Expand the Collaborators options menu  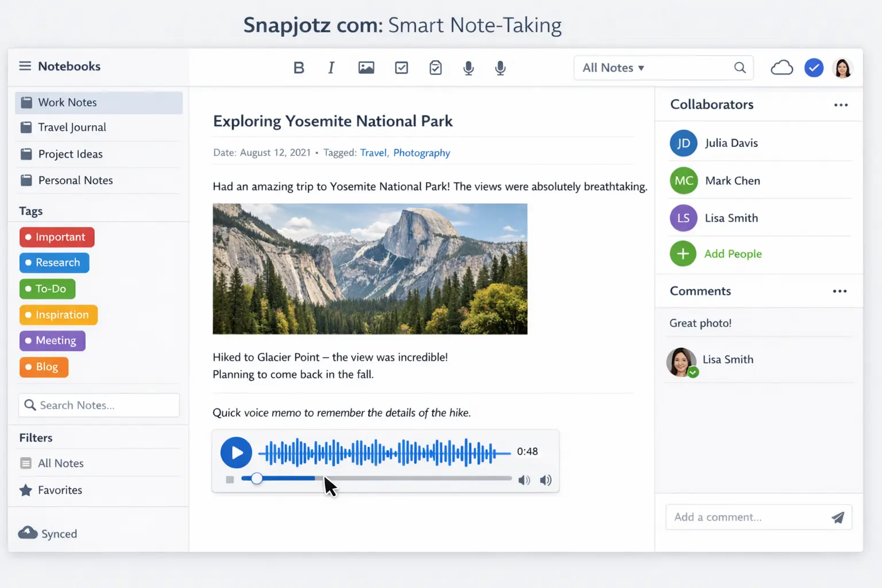(x=841, y=105)
